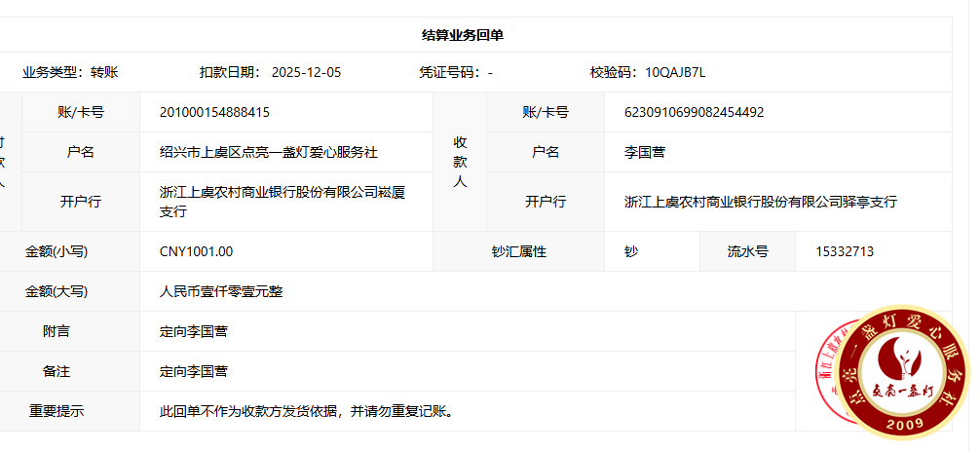The height and width of the screenshot is (452, 980).
Task: Select the 钞汇属性 label
Action: pos(519,252)
